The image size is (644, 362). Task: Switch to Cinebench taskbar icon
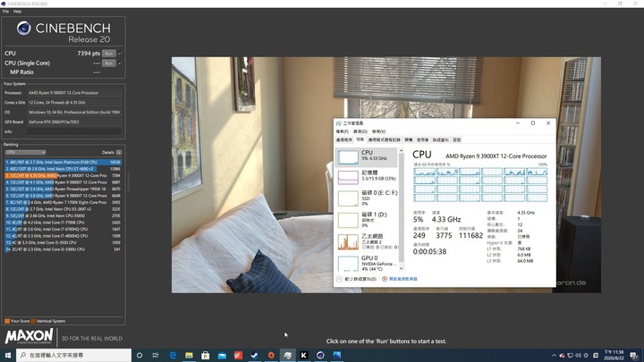pos(320,355)
